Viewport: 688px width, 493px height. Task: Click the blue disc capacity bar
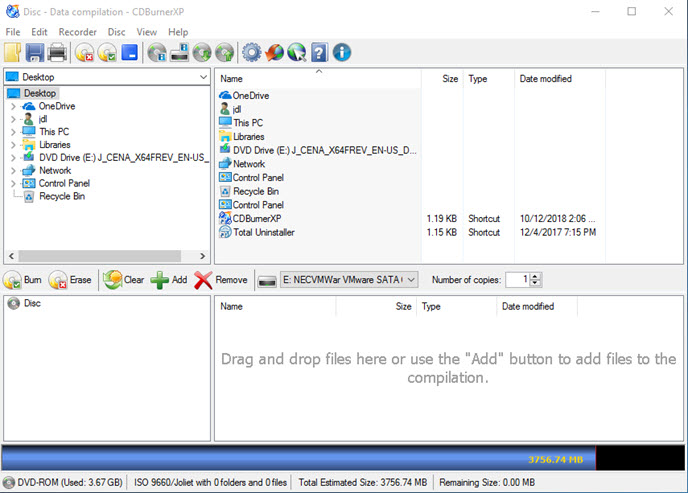coord(298,458)
